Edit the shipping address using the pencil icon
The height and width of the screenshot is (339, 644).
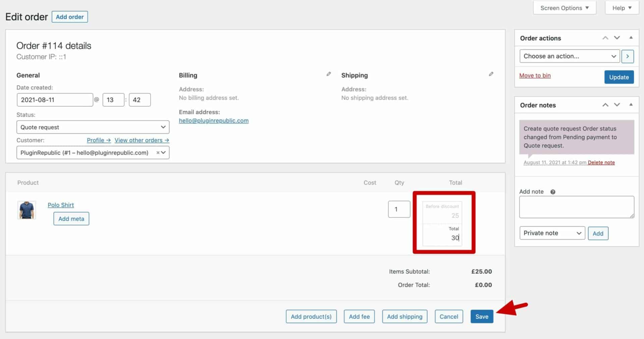[x=491, y=74]
